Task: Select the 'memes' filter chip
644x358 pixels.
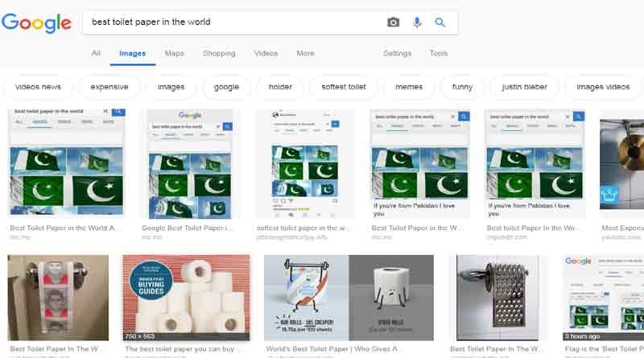Action: (409, 87)
